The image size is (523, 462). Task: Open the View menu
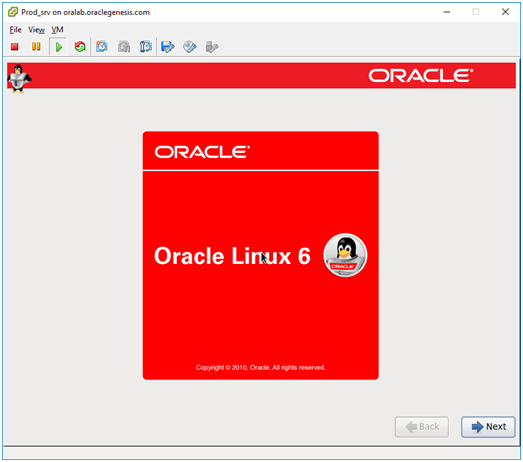point(36,30)
